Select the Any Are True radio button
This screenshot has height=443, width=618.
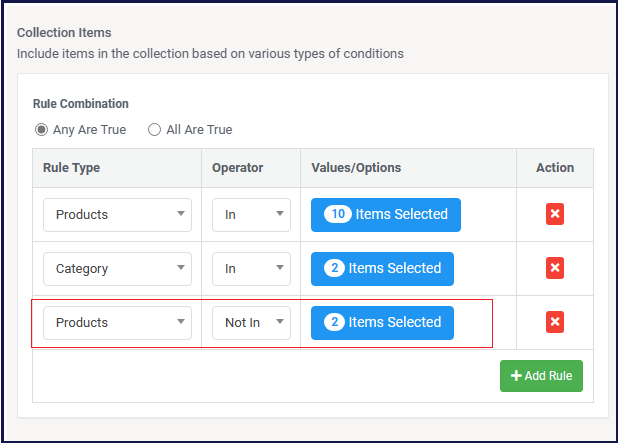pos(41,130)
